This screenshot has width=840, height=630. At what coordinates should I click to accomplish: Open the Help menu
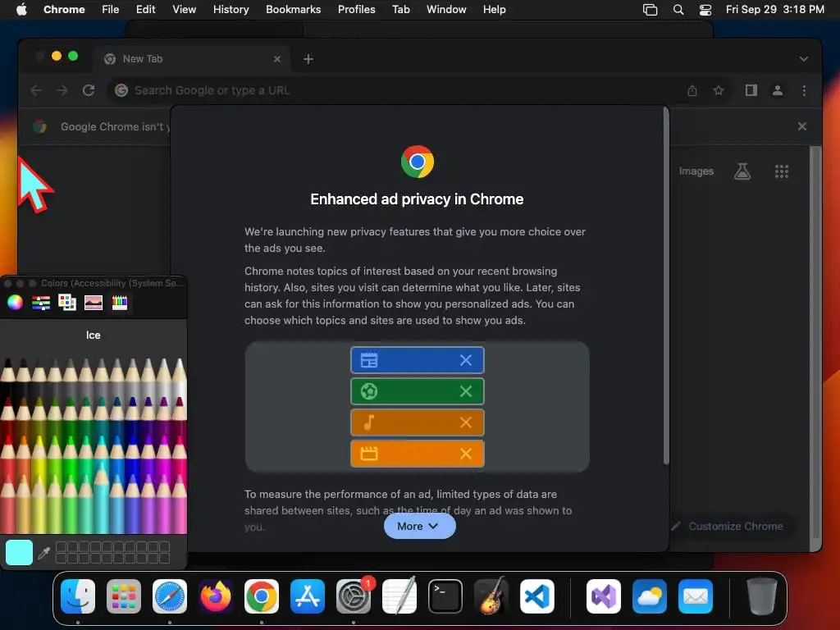494,10
